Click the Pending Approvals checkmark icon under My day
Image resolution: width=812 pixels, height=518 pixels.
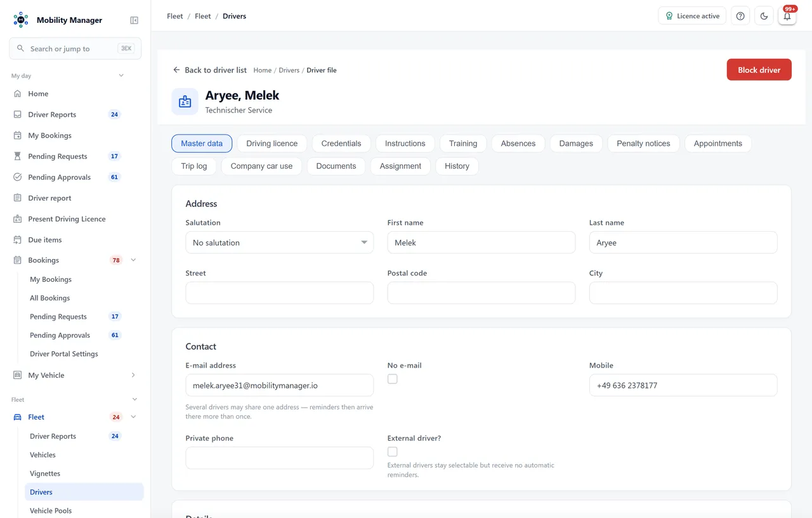point(18,177)
